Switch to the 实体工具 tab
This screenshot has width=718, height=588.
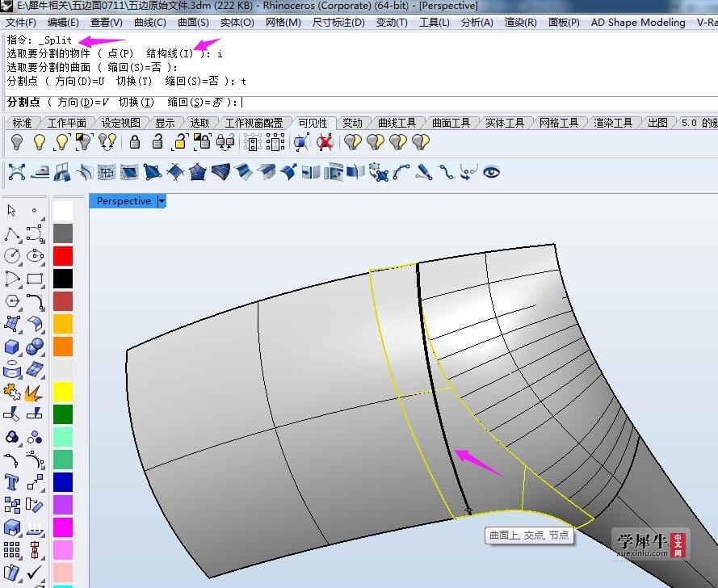(505, 123)
